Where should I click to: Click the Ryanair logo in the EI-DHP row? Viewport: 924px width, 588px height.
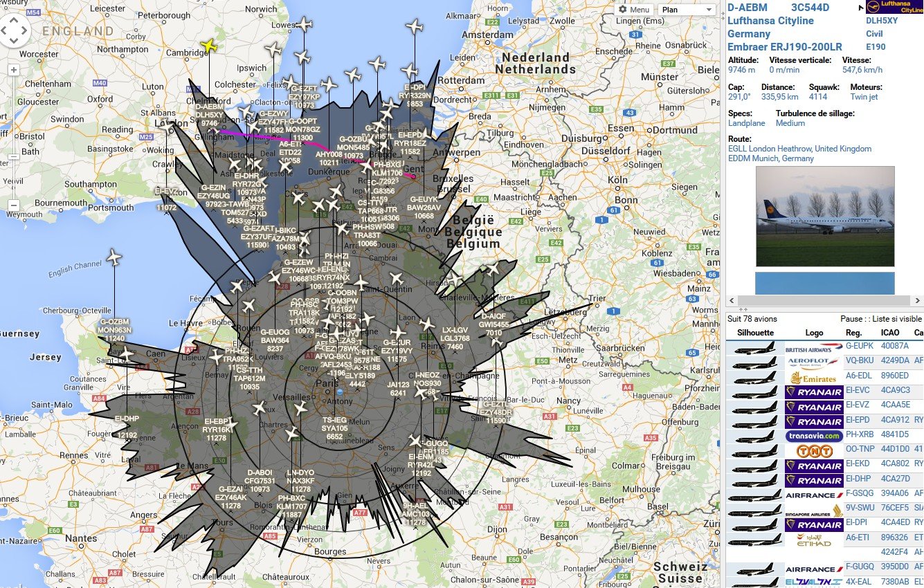pyautogui.click(x=814, y=480)
